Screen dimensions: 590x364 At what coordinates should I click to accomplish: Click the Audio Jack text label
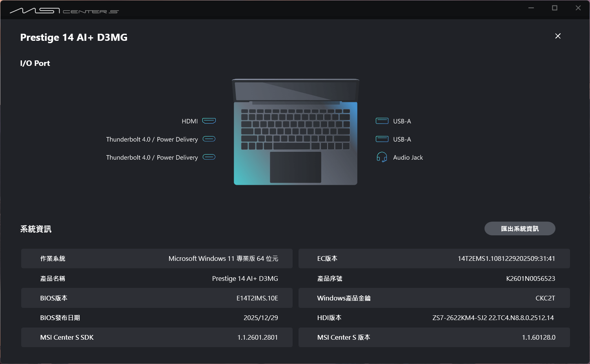click(x=408, y=157)
